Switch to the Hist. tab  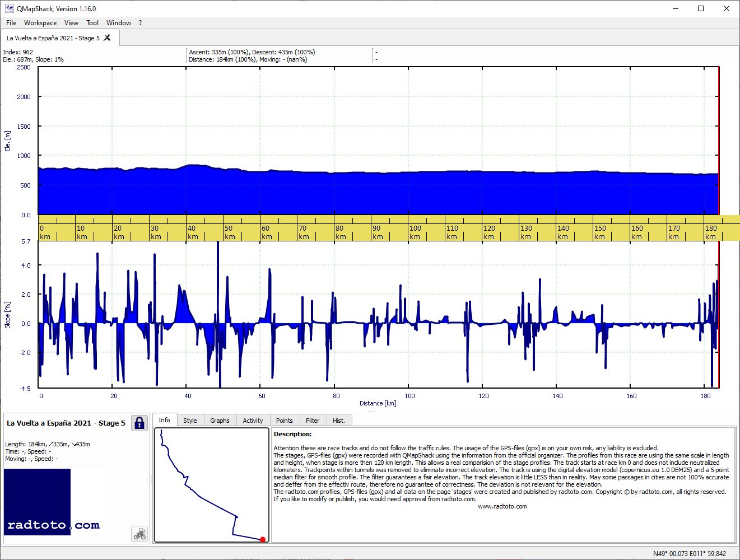[x=339, y=421]
